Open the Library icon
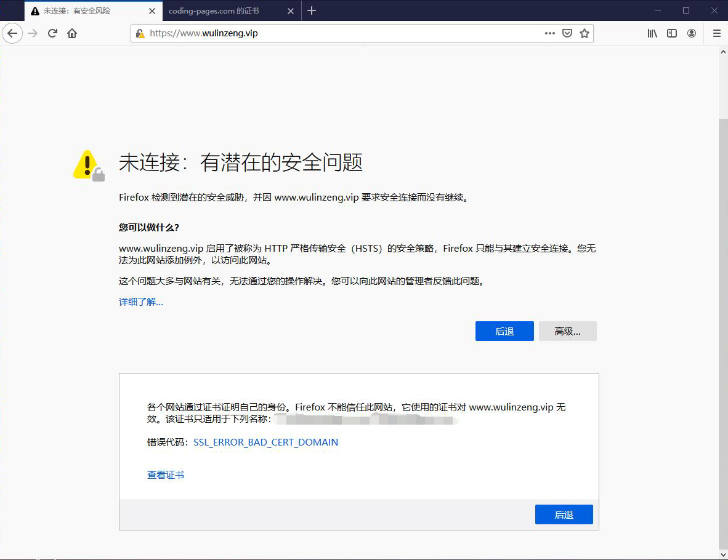 [x=652, y=33]
